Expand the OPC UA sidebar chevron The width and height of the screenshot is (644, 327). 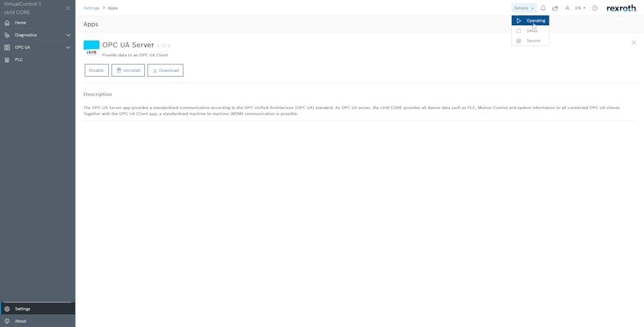click(68, 47)
